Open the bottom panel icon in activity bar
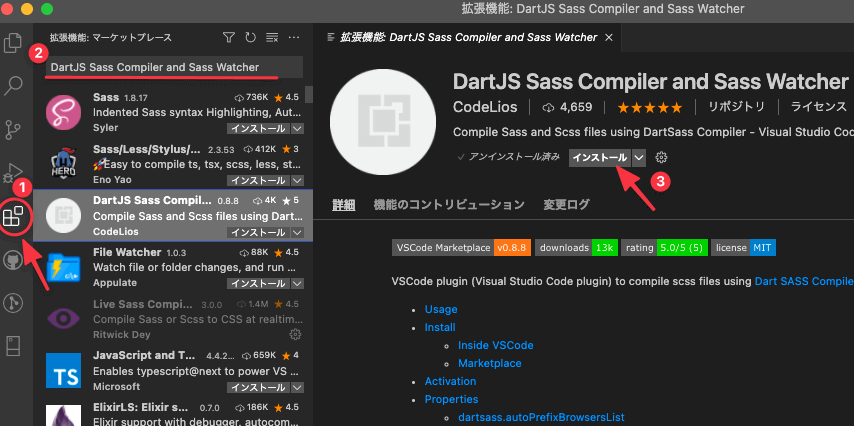The width and height of the screenshot is (854, 426). tap(13, 345)
